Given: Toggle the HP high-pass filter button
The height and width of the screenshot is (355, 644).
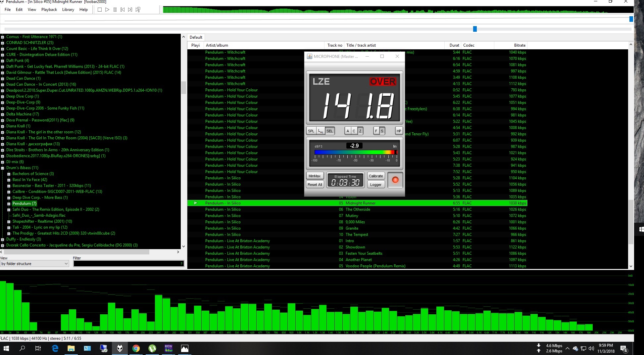Looking at the screenshot, I should (x=399, y=131).
